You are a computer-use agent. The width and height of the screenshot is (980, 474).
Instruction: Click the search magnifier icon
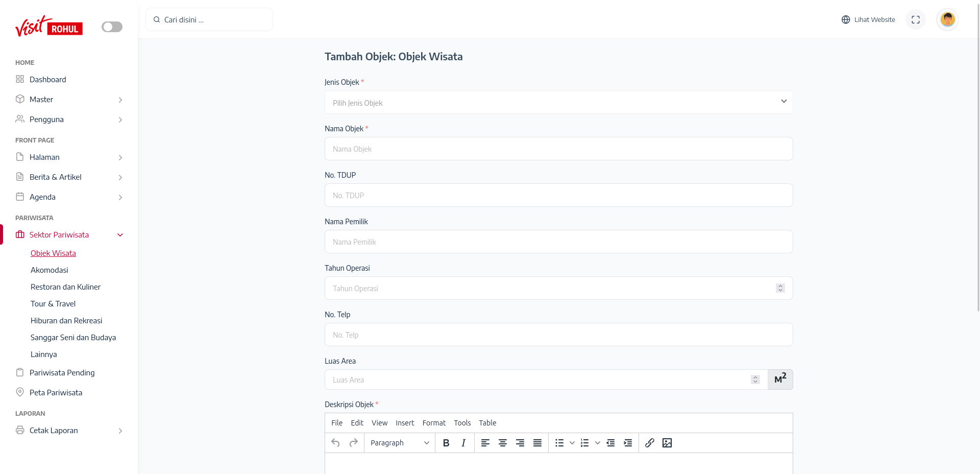(157, 19)
